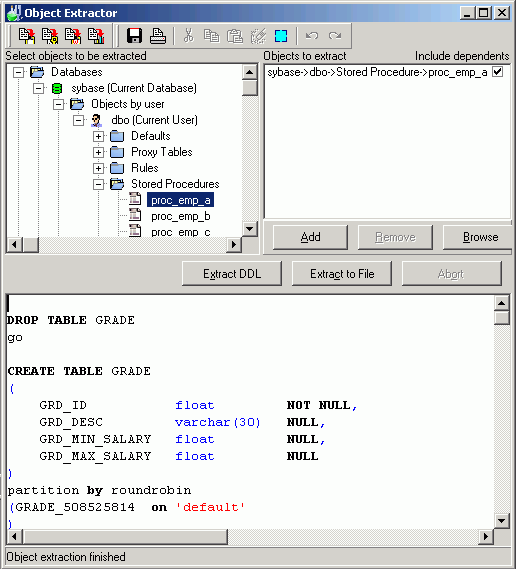The image size is (516, 569).
Task: Click the tree panel vertical scrollbar thumb
Action: tap(250, 88)
